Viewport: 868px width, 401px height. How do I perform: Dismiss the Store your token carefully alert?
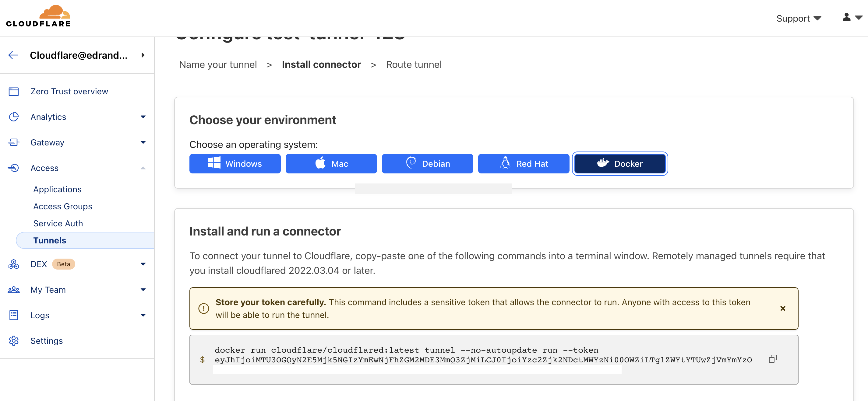coord(783,309)
